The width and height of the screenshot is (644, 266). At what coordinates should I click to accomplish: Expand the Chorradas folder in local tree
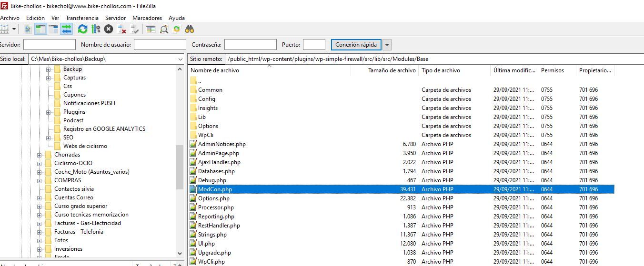tap(39, 155)
